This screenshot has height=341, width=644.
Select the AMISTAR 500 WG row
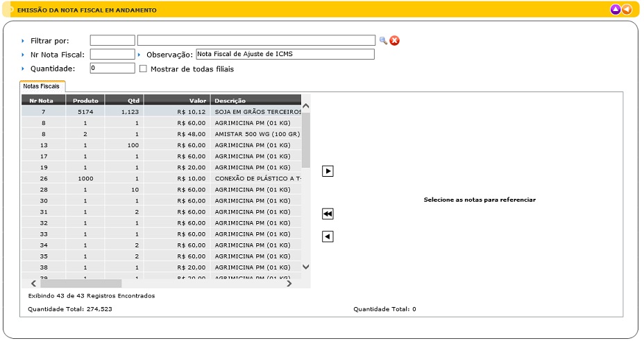tap(257, 134)
